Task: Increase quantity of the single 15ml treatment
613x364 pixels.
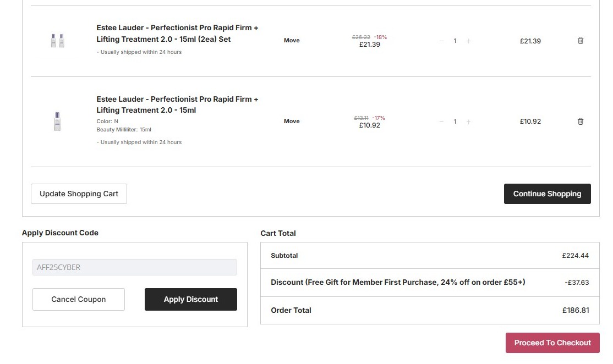Action: 468,122
